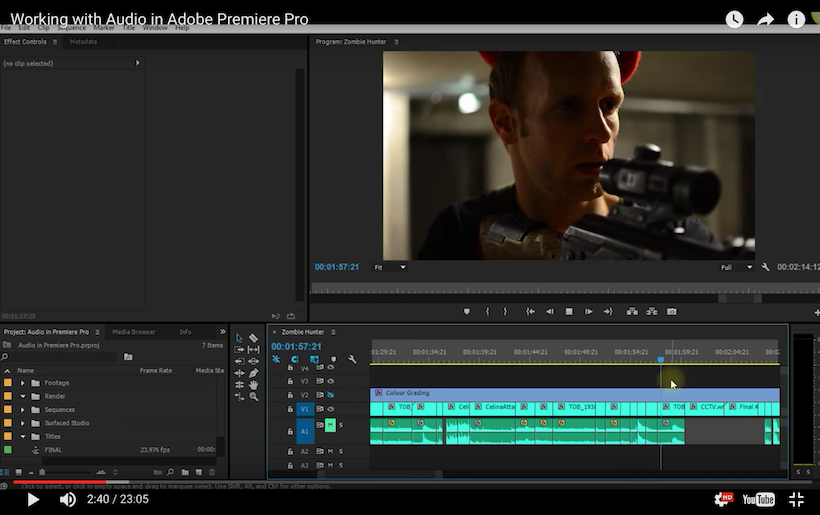Switch to the Media Browser tab
Viewport: 820px width, 515px height.
click(x=133, y=331)
